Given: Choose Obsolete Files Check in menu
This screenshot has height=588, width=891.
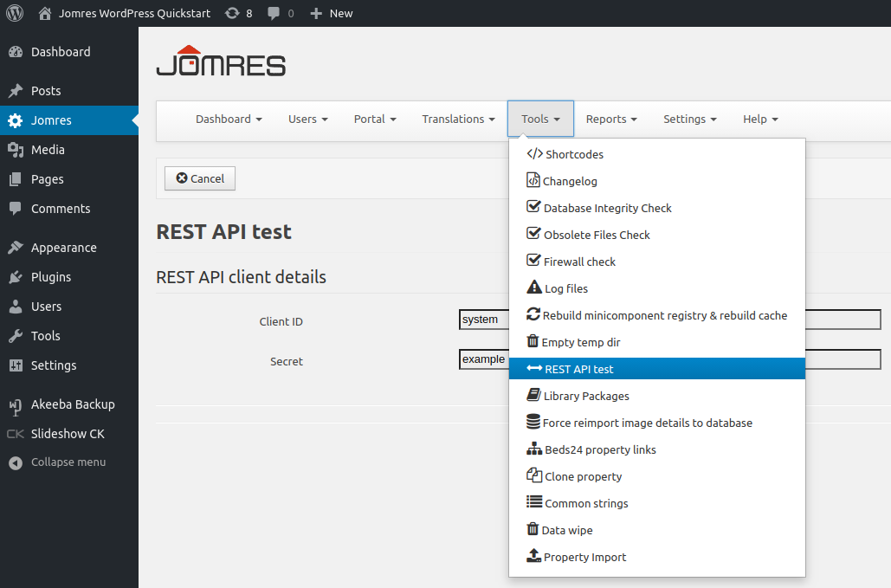Looking at the screenshot, I should pyautogui.click(x=657, y=235).
